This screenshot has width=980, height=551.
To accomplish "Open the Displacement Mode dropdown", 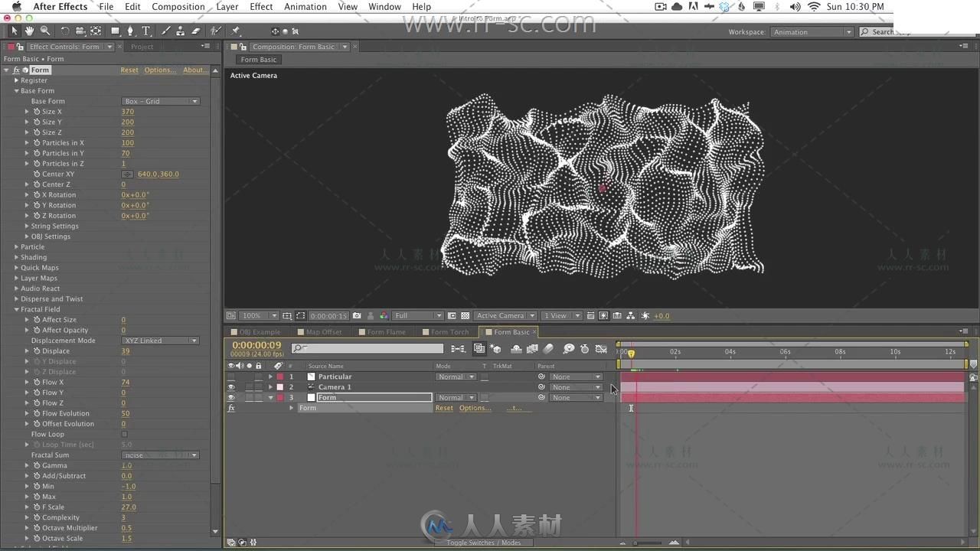I will (161, 341).
